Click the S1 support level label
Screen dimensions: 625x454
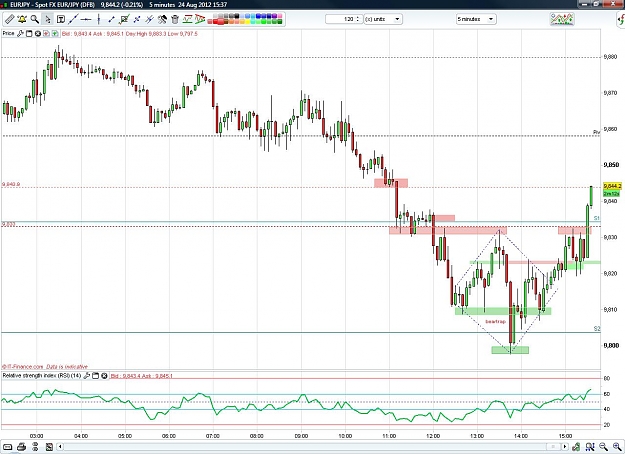click(x=597, y=218)
